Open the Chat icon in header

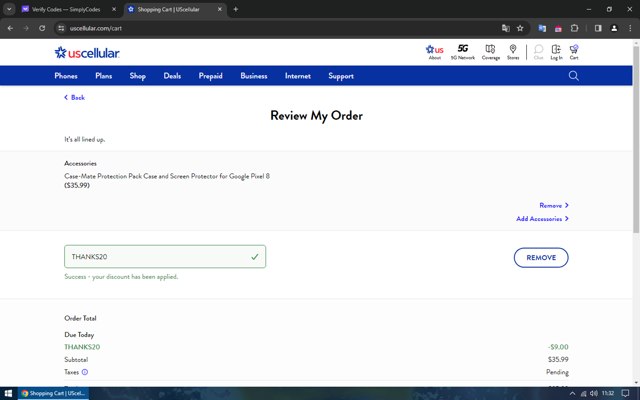click(538, 52)
